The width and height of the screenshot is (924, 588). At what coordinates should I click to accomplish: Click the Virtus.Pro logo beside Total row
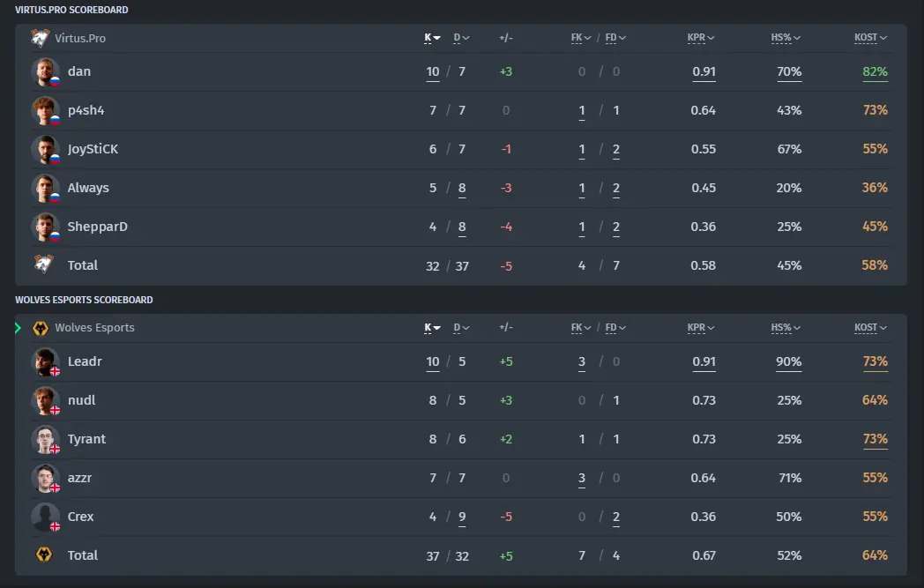43,264
